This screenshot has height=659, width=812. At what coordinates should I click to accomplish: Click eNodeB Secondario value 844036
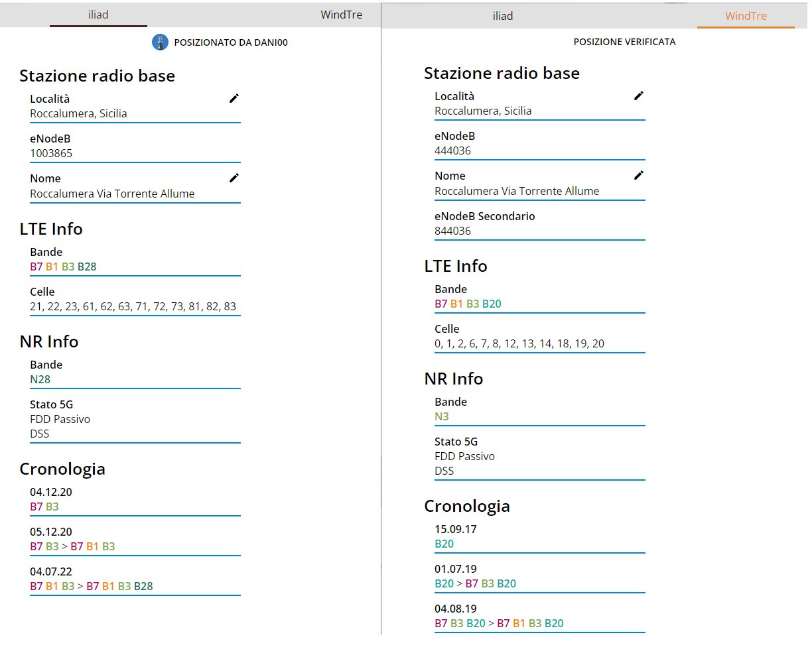pyautogui.click(x=453, y=231)
